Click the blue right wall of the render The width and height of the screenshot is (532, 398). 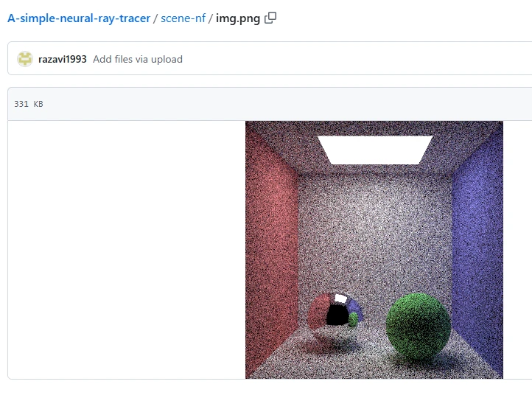[477, 251]
